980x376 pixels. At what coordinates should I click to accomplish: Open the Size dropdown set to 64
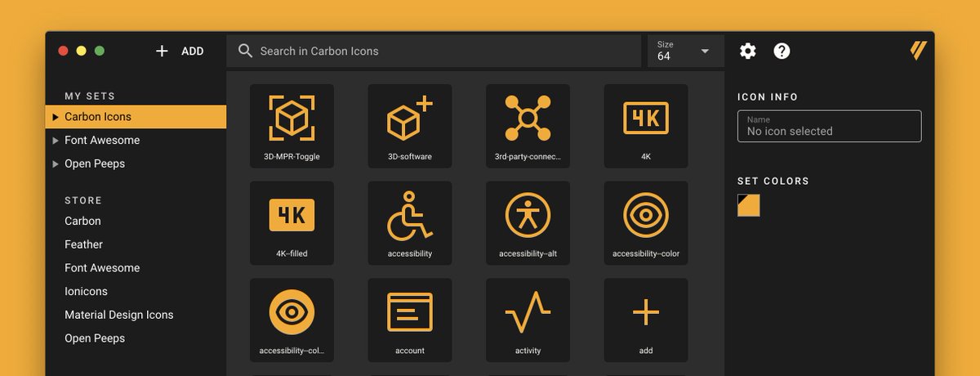pyautogui.click(x=685, y=51)
